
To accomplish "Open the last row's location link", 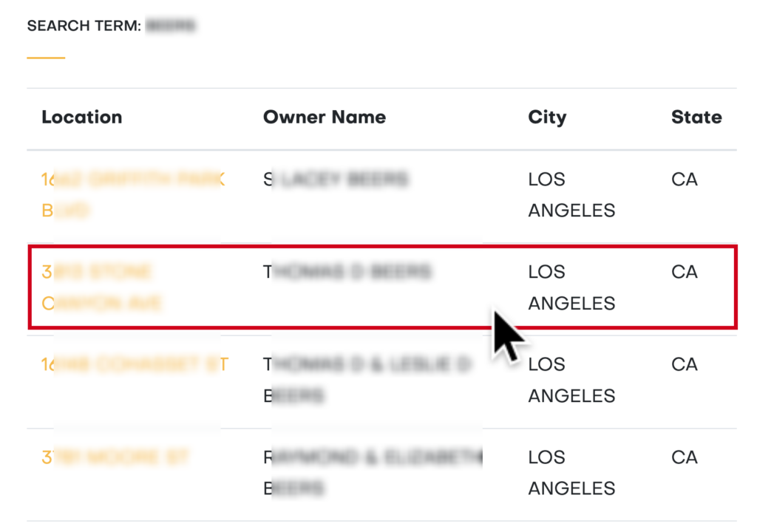I will click(115, 457).
